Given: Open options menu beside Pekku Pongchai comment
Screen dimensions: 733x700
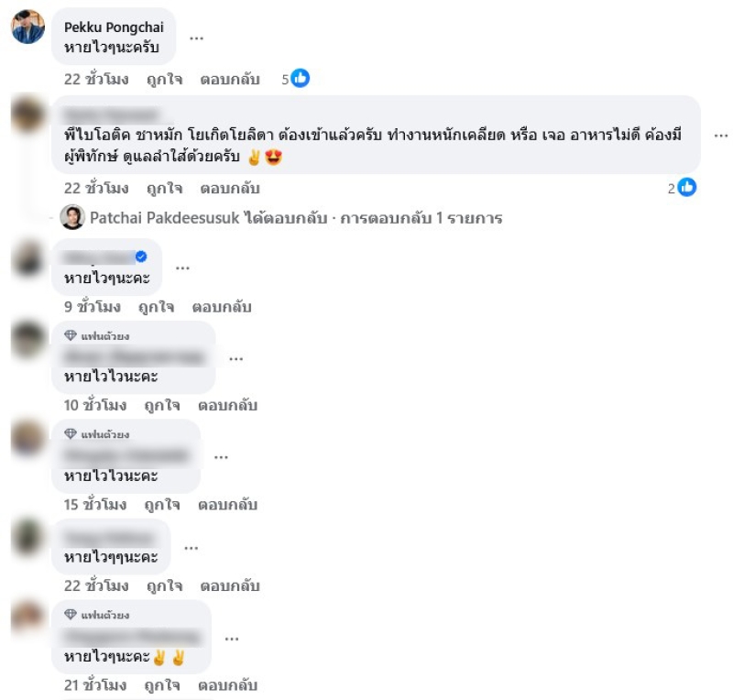Looking at the screenshot, I should [196, 38].
